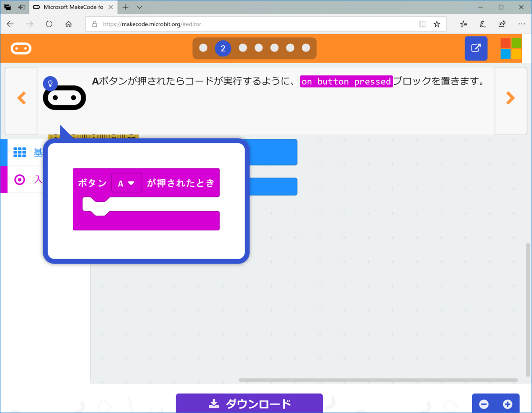The width and height of the screenshot is (532, 413).
Task: Exit tutorial with the header exit icon
Action: point(476,48)
